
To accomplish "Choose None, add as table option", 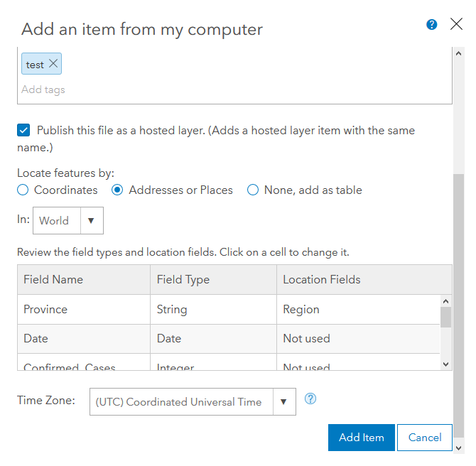I will point(253,190).
